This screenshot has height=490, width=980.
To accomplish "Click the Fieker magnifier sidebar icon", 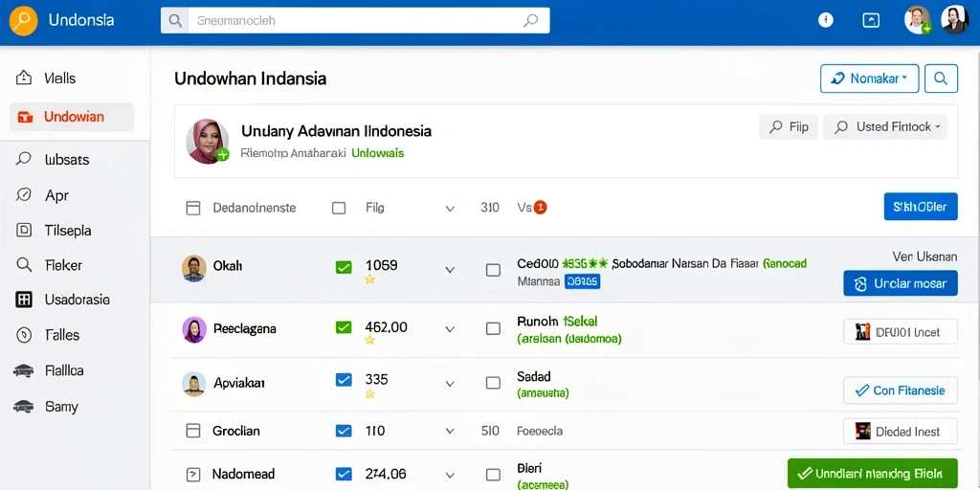I will click(24, 265).
